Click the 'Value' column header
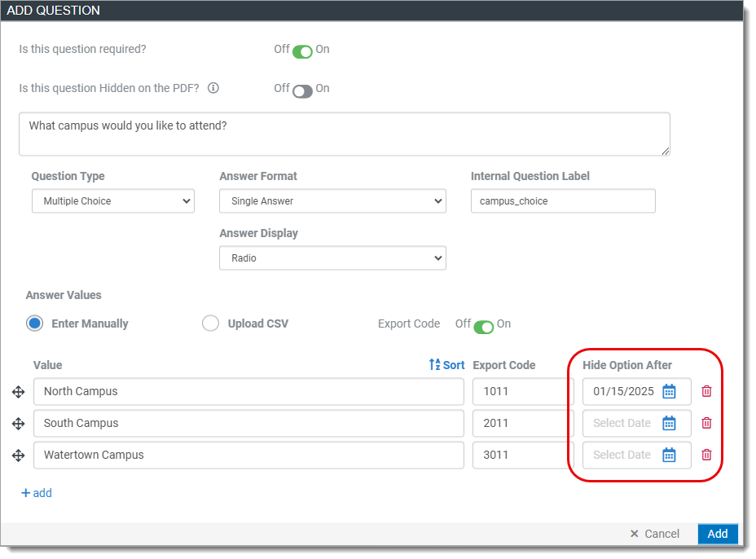756x559 pixels. point(48,365)
